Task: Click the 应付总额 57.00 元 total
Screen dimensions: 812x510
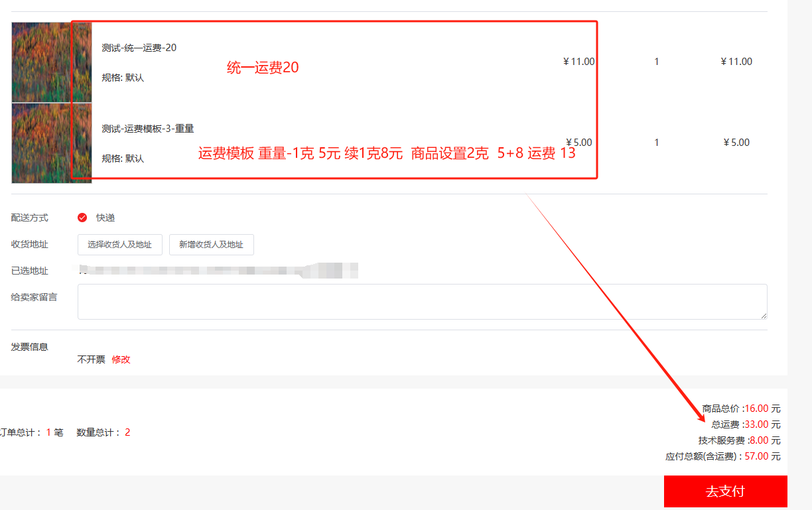Action: pos(762,456)
